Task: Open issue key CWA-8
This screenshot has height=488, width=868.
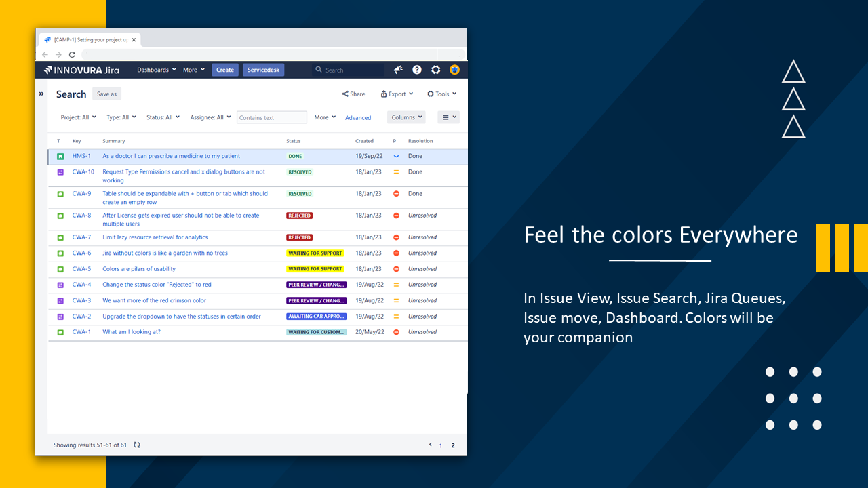Action: [81, 216]
